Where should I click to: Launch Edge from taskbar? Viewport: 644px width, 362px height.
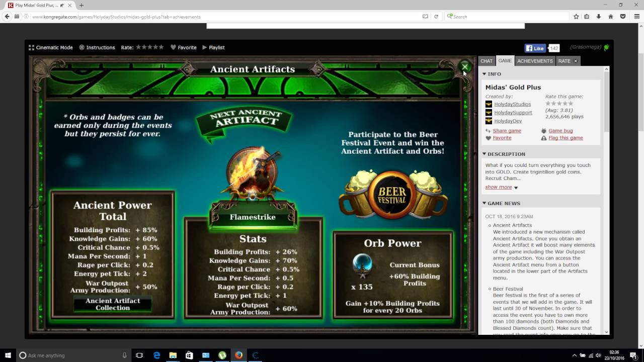[156, 355]
